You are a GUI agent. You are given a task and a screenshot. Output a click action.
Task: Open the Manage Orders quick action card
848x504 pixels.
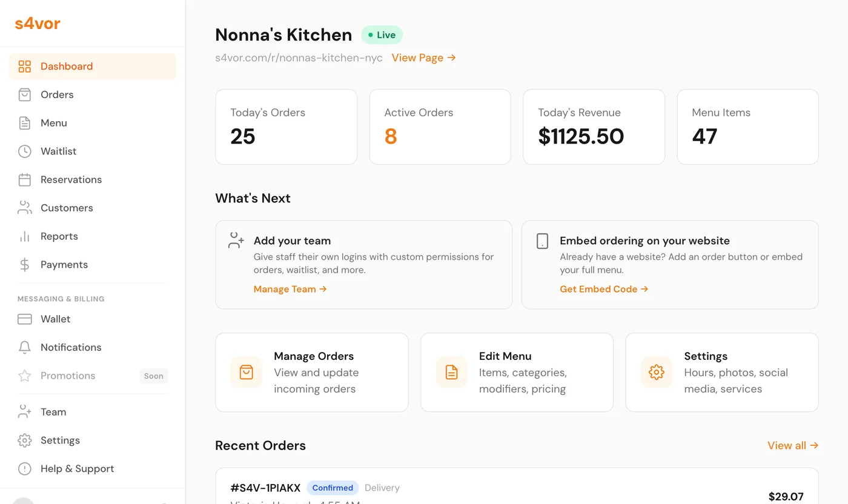click(x=311, y=372)
